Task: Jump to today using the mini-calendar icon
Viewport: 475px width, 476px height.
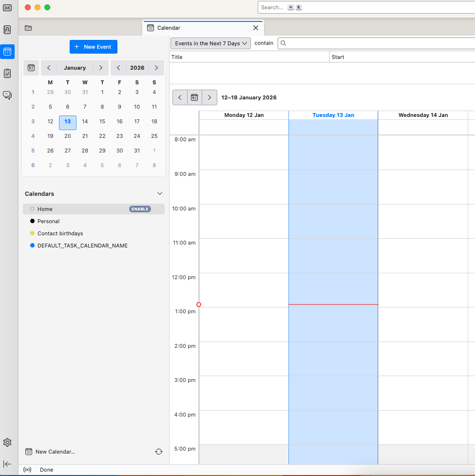Action: click(31, 67)
